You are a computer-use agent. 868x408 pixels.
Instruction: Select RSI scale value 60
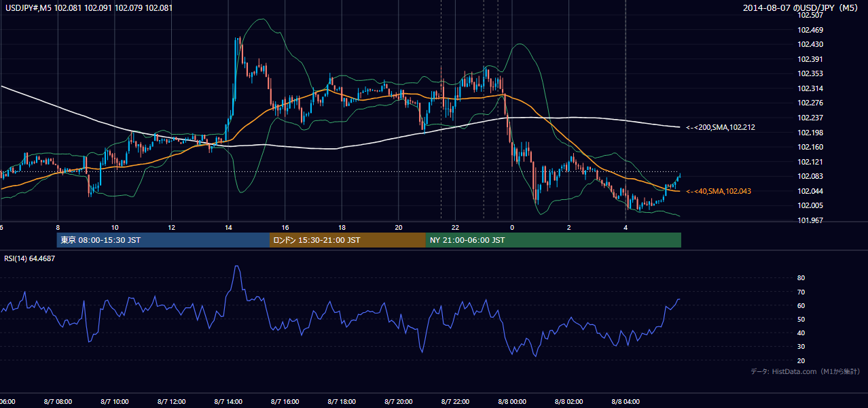click(801, 305)
